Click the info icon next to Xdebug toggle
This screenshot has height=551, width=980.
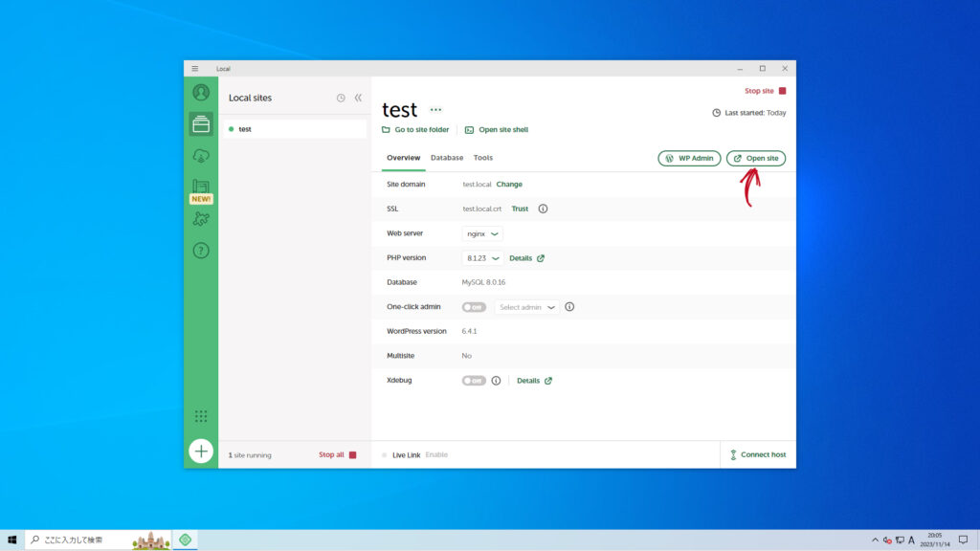[x=496, y=381]
